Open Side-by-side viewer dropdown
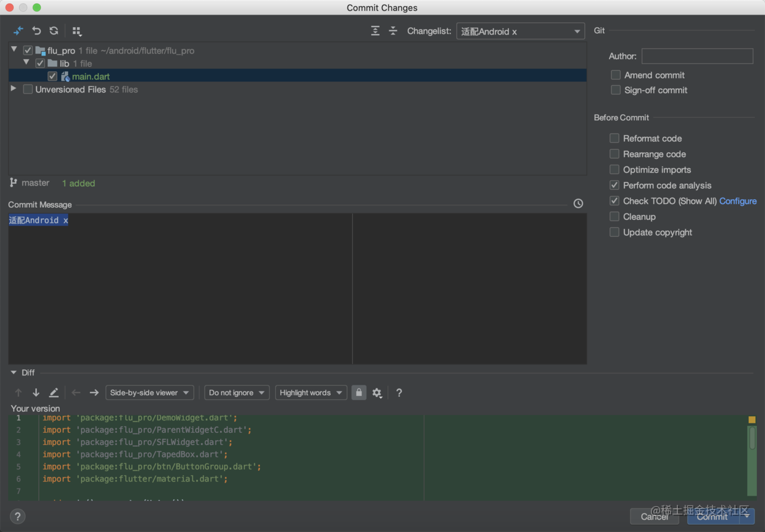The height and width of the screenshot is (532, 765). [150, 393]
